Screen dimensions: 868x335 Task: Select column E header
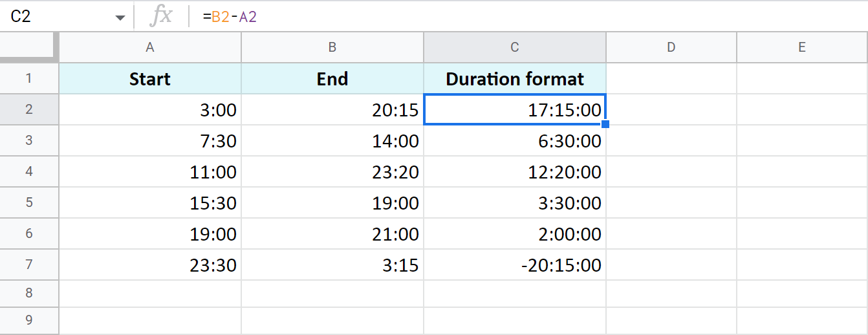(x=802, y=47)
